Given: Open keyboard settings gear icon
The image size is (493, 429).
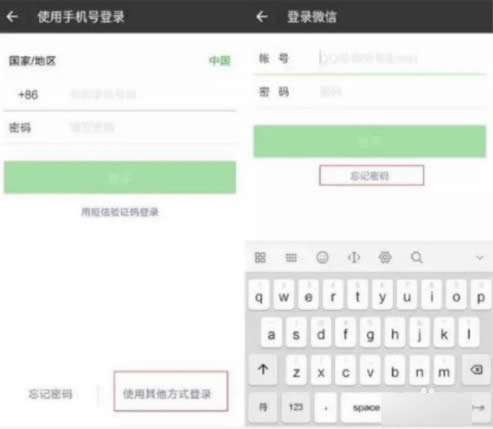Looking at the screenshot, I should (385, 258).
